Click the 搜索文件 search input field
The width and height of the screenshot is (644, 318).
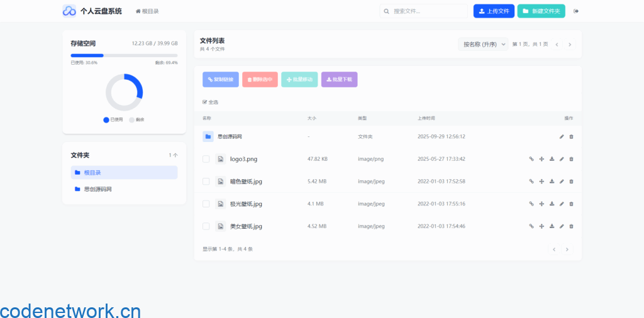click(x=428, y=11)
